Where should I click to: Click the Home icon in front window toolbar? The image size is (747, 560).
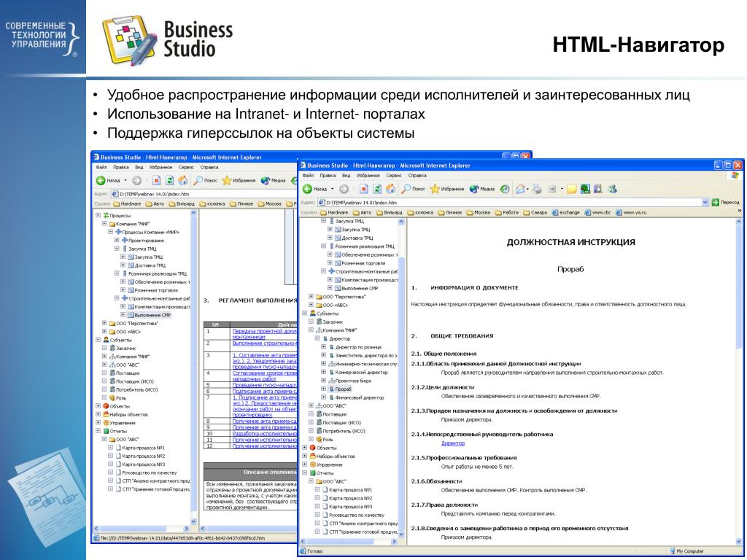click(390, 189)
